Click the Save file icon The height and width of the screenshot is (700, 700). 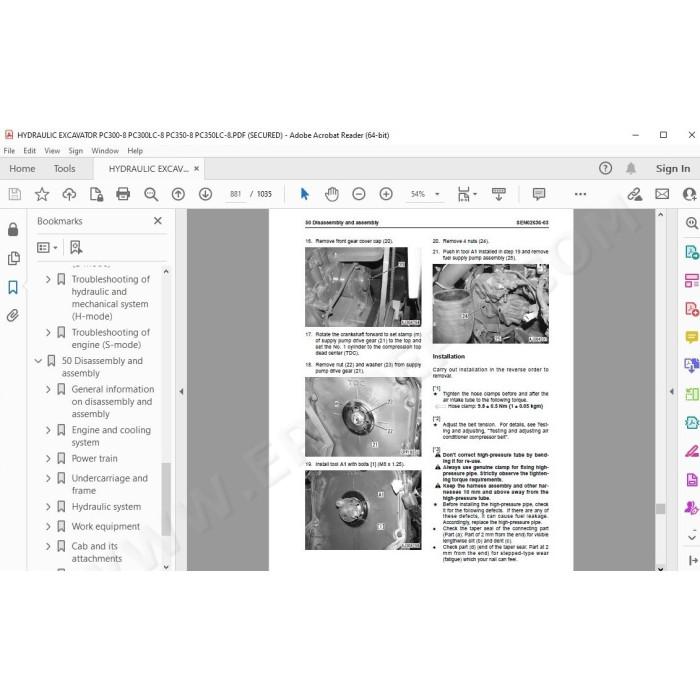pyautogui.click(x=14, y=194)
